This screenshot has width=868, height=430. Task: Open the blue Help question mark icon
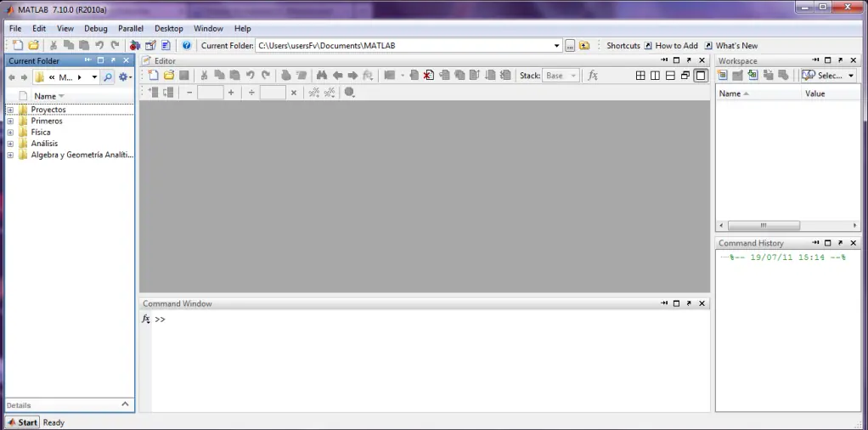point(187,45)
